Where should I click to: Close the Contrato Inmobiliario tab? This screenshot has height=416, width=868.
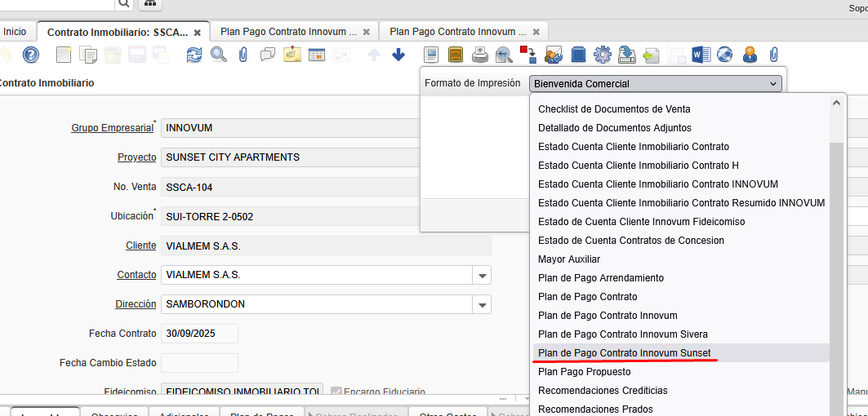click(197, 33)
